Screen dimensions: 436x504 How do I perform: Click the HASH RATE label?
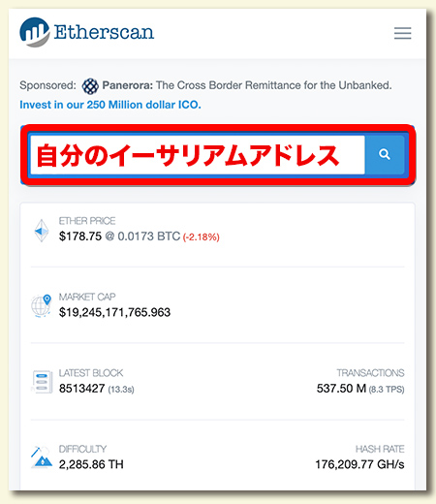pyautogui.click(x=380, y=449)
